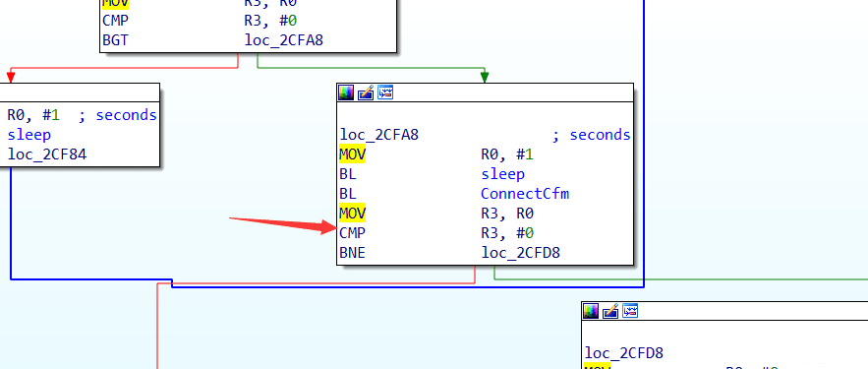Image resolution: width=868 pixels, height=369 pixels.
Task: Jump to loc_2CFD8 in BNE instruction
Action: (x=520, y=253)
